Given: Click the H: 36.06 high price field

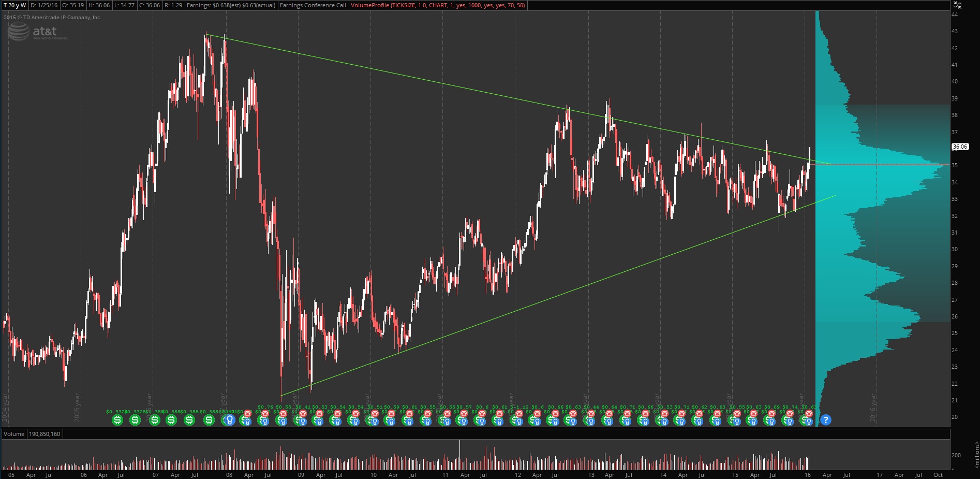Looking at the screenshot, I should pos(99,5).
